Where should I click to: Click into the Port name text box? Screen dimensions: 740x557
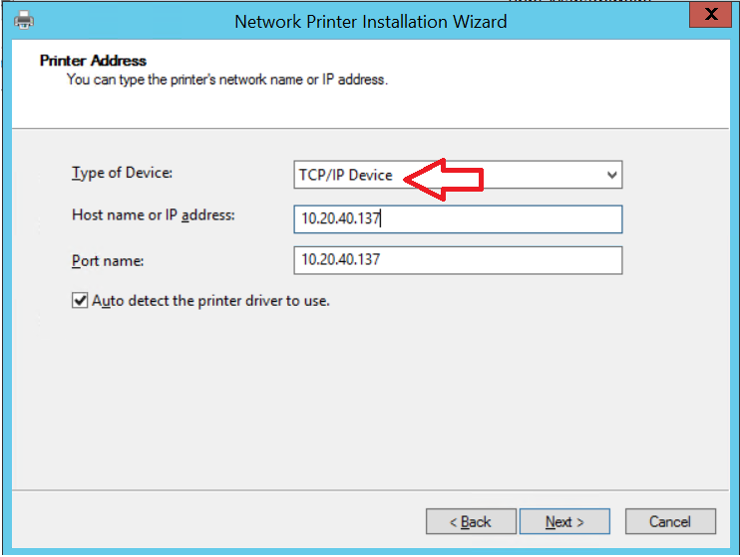point(458,260)
